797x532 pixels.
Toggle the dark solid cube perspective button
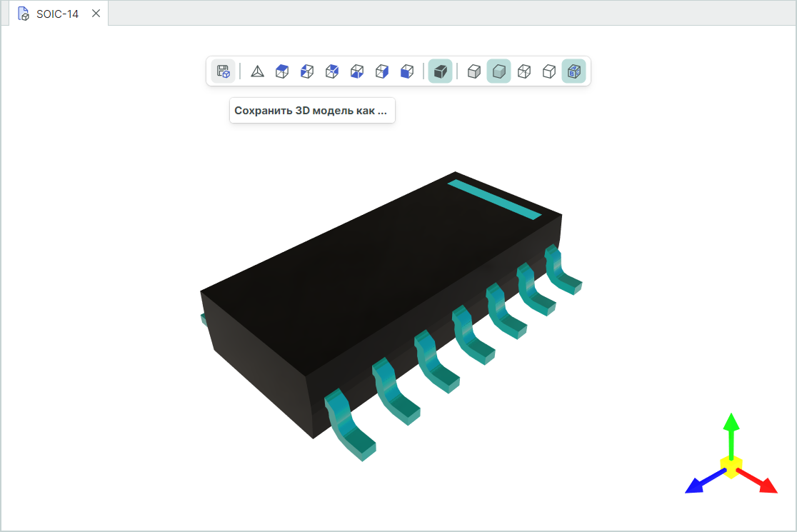(x=440, y=71)
